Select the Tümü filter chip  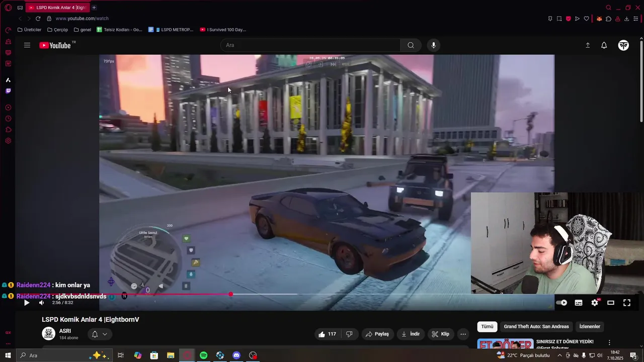tap(487, 326)
